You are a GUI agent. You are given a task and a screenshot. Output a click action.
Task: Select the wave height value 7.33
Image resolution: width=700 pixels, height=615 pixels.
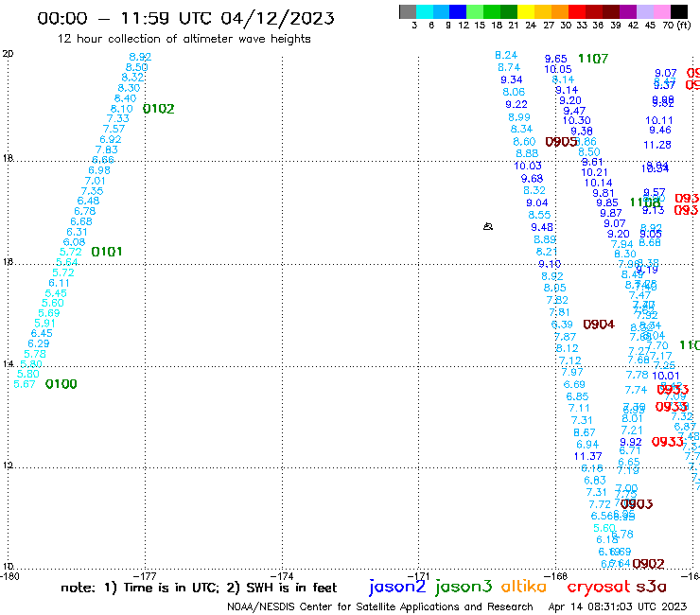click(x=118, y=118)
